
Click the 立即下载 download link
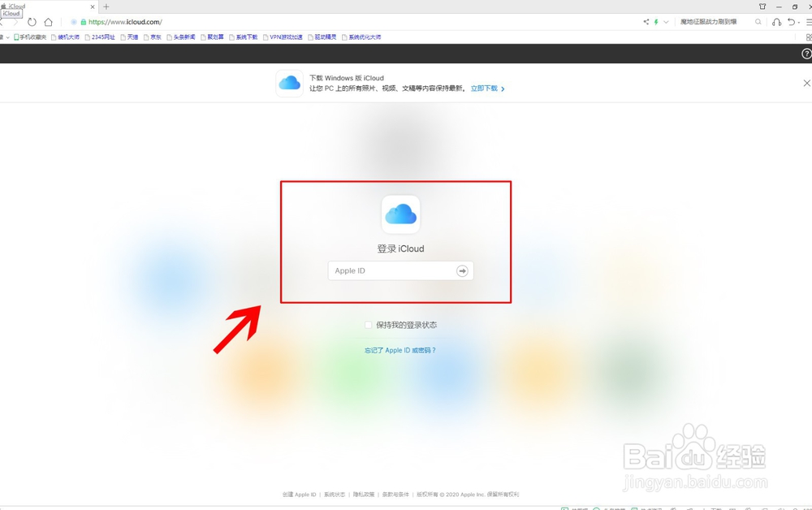[x=487, y=89]
